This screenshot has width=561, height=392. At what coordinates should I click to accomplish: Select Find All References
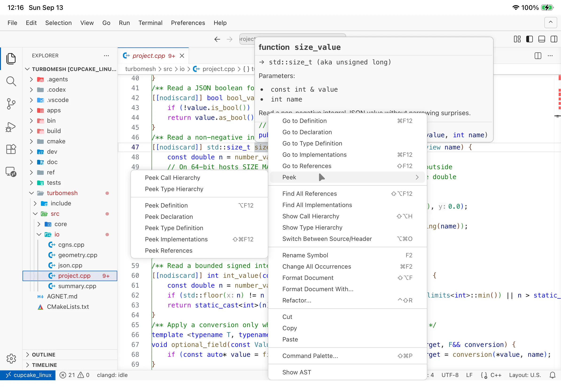pos(347,194)
